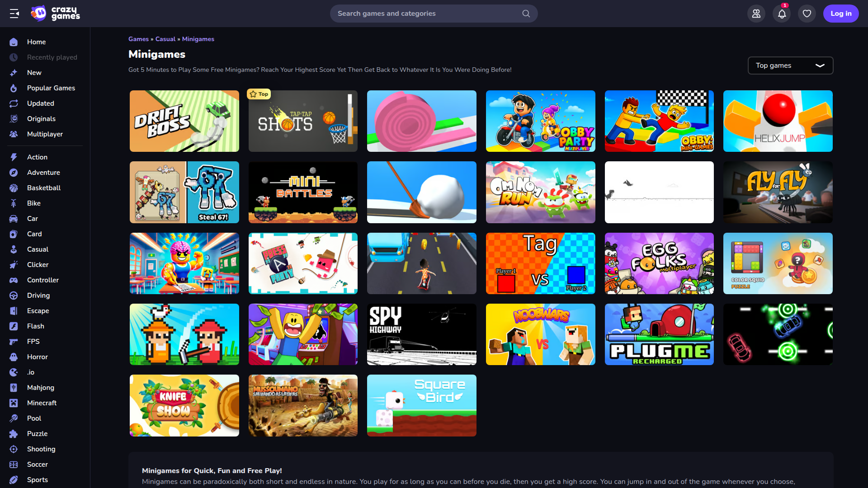
Task: Open notifications bell icon
Action: click(x=782, y=14)
